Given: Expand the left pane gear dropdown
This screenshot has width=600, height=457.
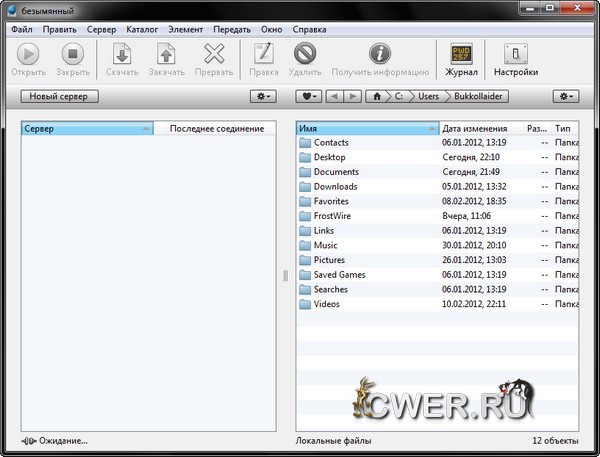Looking at the screenshot, I should tap(263, 96).
